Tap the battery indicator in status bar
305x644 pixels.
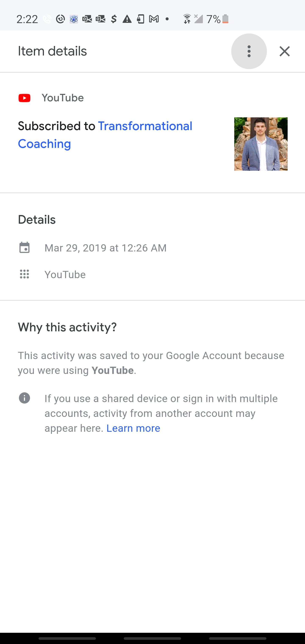click(x=225, y=19)
